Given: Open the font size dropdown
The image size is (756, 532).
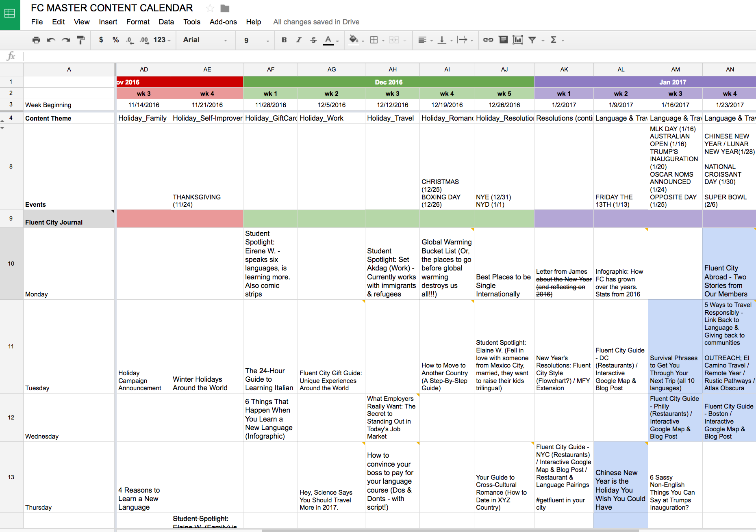Looking at the screenshot, I should click(x=256, y=40).
